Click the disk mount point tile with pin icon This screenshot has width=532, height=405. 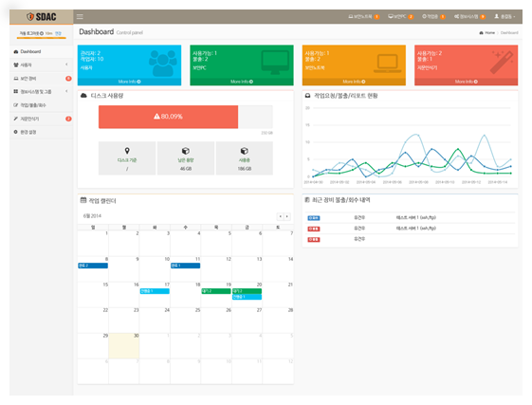click(127, 158)
